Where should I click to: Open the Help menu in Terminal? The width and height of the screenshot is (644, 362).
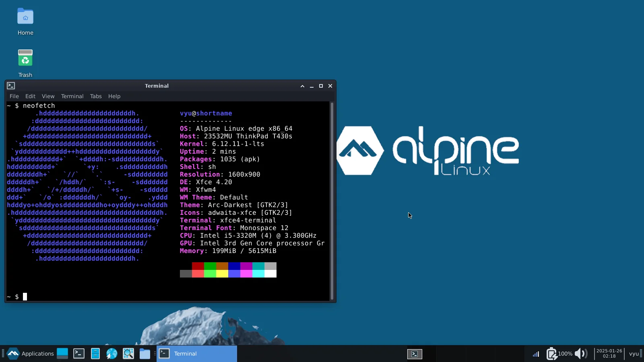point(114,96)
